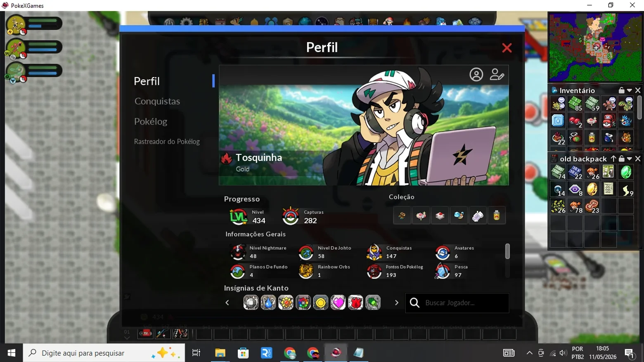The image size is (644, 362).
Task: Click the Planos De Fundo icon
Action: [x=238, y=271]
